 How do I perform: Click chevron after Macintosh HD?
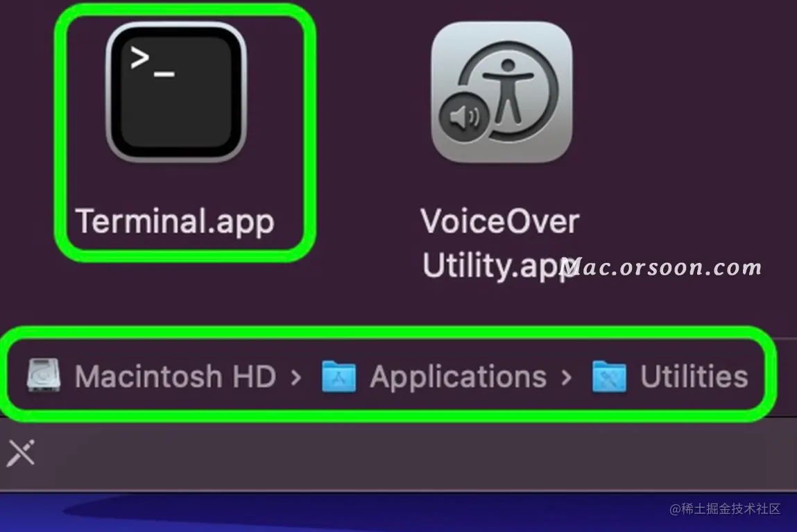pos(296,377)
